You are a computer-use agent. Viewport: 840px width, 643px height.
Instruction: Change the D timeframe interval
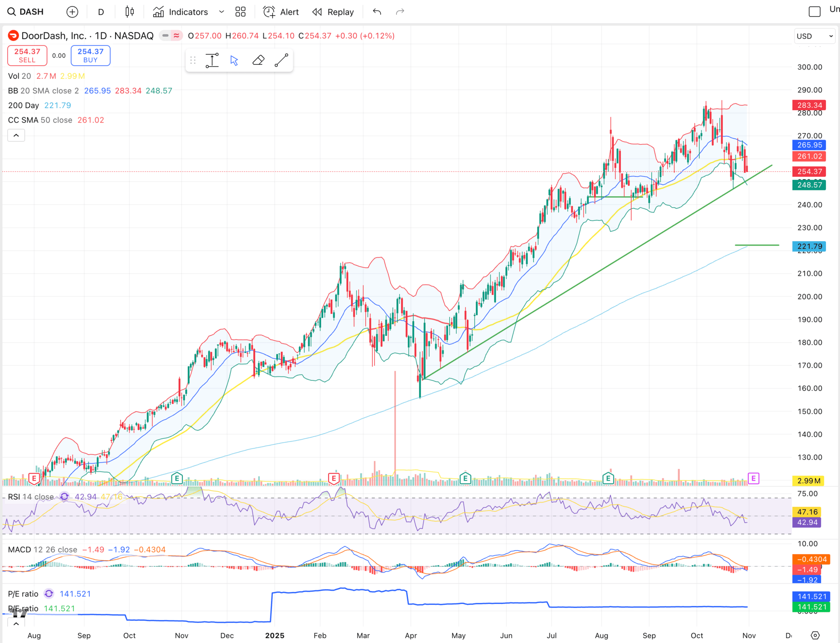point(101,12)
